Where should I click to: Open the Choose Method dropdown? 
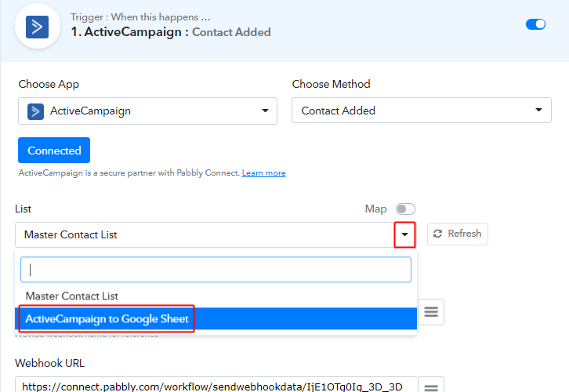(422, 110)
